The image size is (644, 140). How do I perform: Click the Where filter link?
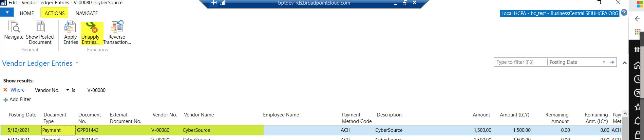17,90
